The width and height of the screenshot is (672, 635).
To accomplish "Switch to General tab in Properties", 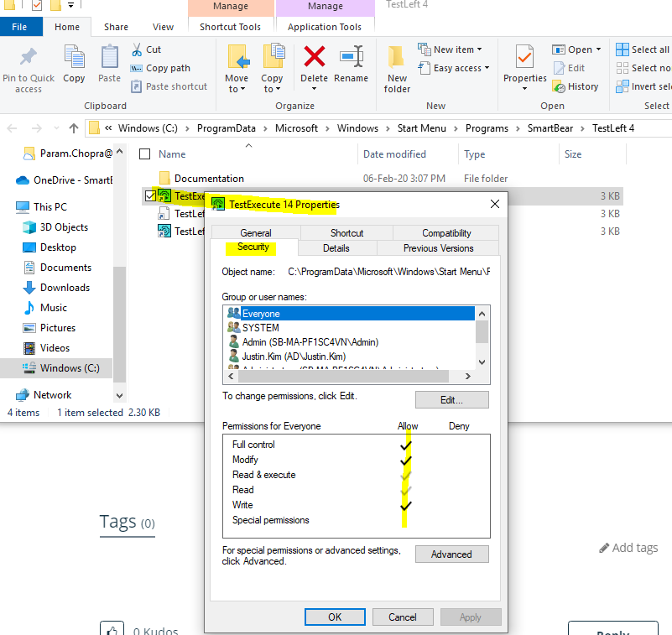I will pyautogui.click(x=256, y=232).
